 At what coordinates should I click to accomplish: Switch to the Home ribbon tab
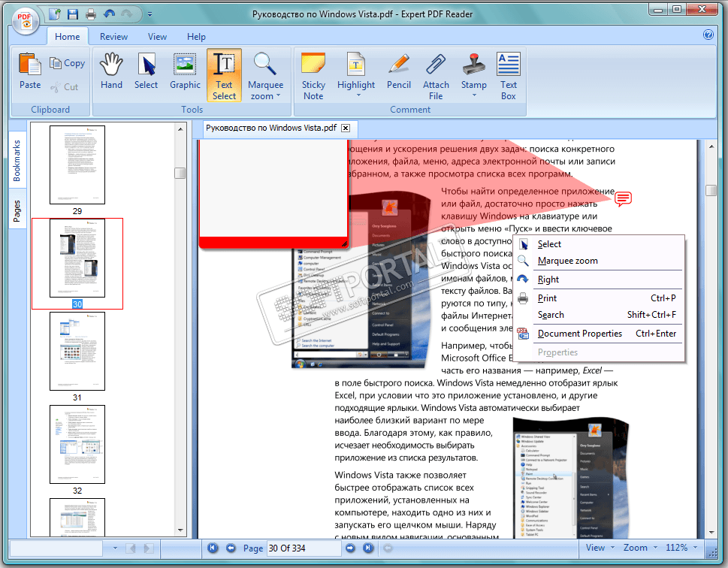[68, 37]
